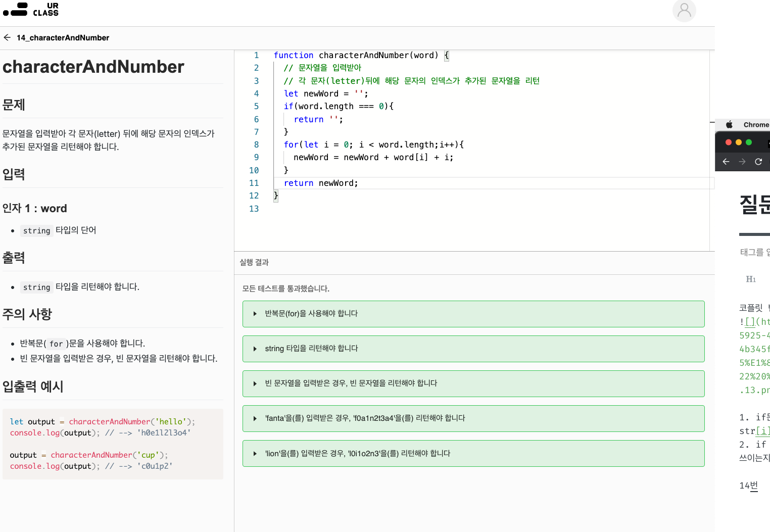The height and width of the screenshot is (532, 770).
Task: Click line number 13 in the editor
Action: 254,209
